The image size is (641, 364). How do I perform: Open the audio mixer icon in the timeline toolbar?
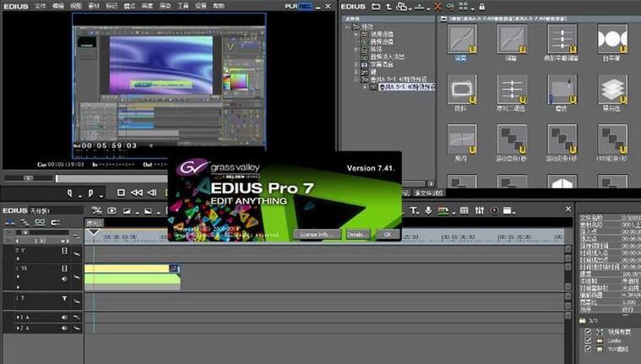tap(480, 210)
